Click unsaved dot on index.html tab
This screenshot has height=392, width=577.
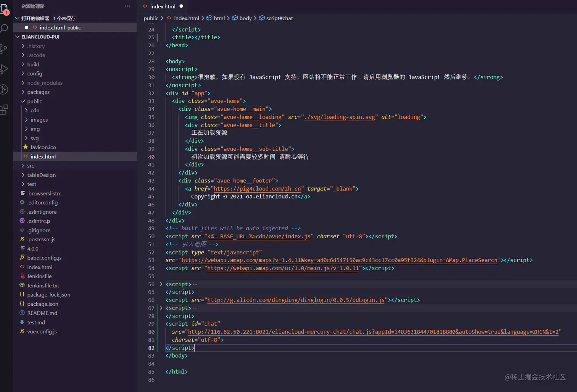coord(181,6)
